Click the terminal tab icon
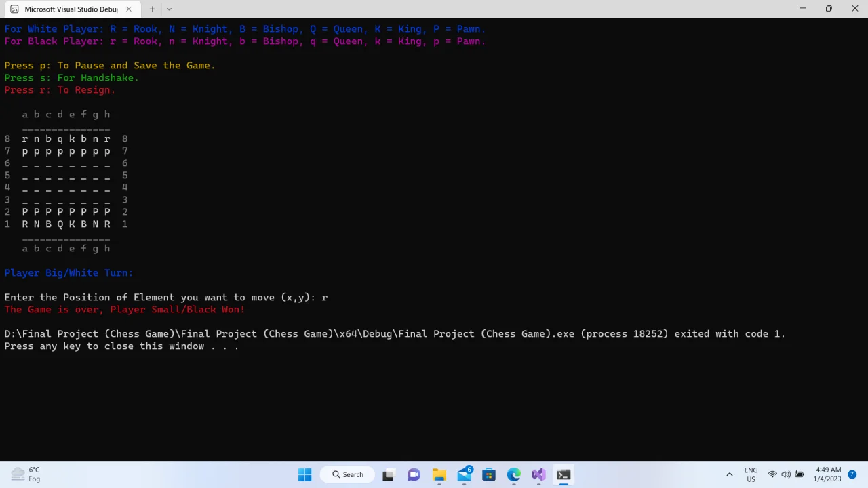The image size is (868, 488). (14, 9)
